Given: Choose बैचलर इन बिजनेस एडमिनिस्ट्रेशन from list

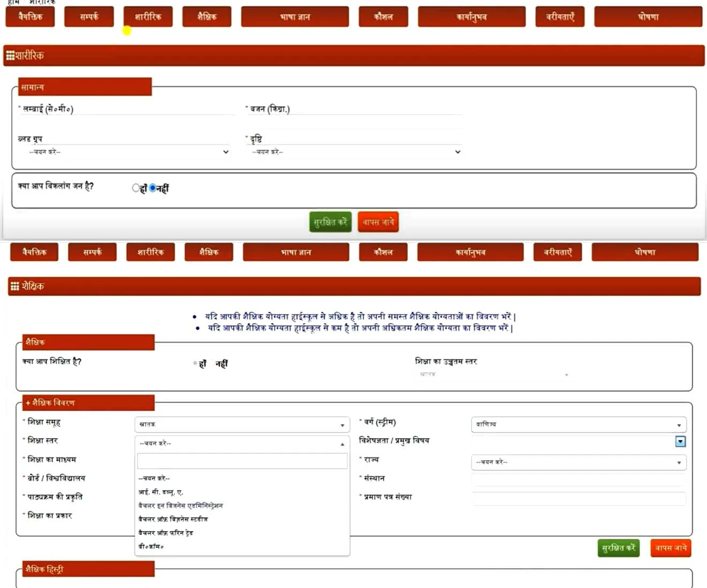Looking at the screenshot, I should pyautogui.click(x=180, y=506).
